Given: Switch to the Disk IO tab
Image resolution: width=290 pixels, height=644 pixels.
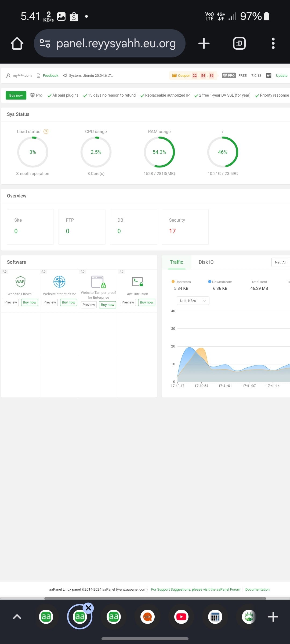Looking at the screenshot, I should (206, 262).
